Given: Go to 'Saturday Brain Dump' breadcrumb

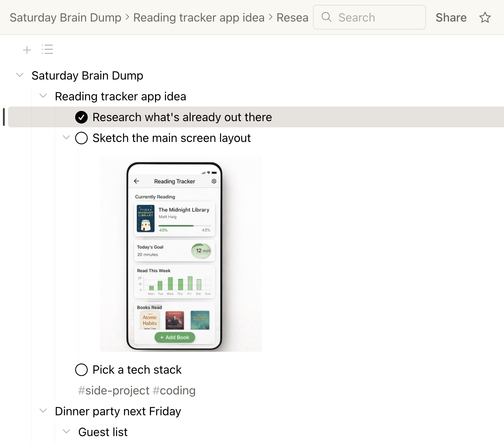Looking at the screenshot, I should pos(66,18).
